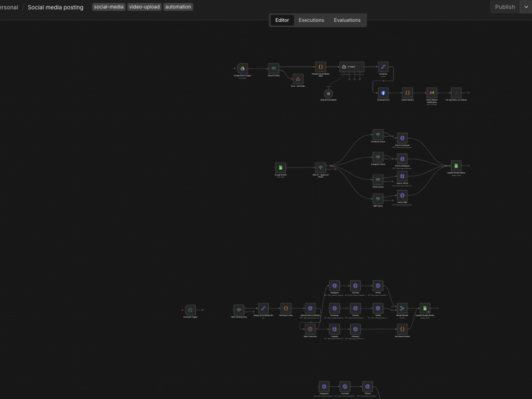Edit the Social media posting workflow name
The height and width of the screenshot is (399, 532).
tap(55, 7)
